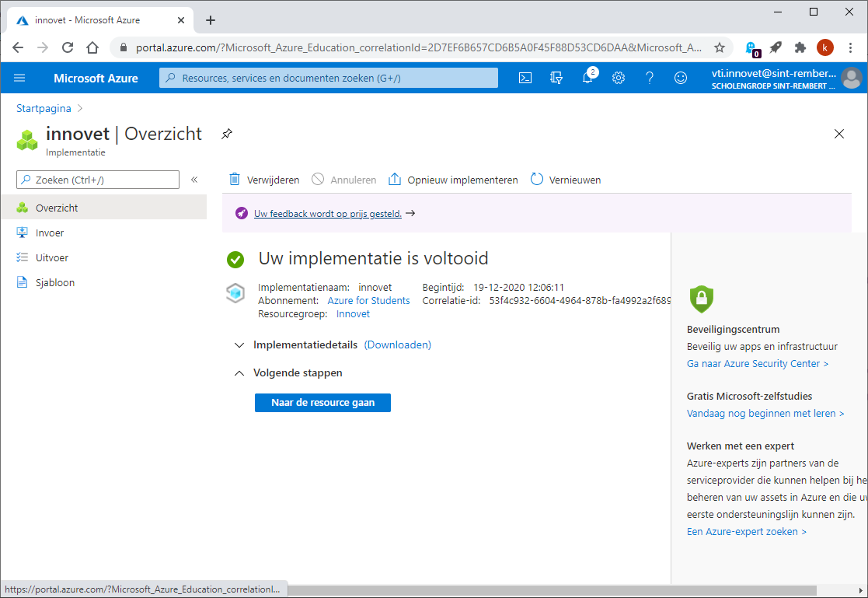Click the Microsoft Azure home title

click(x=96, y=78)
